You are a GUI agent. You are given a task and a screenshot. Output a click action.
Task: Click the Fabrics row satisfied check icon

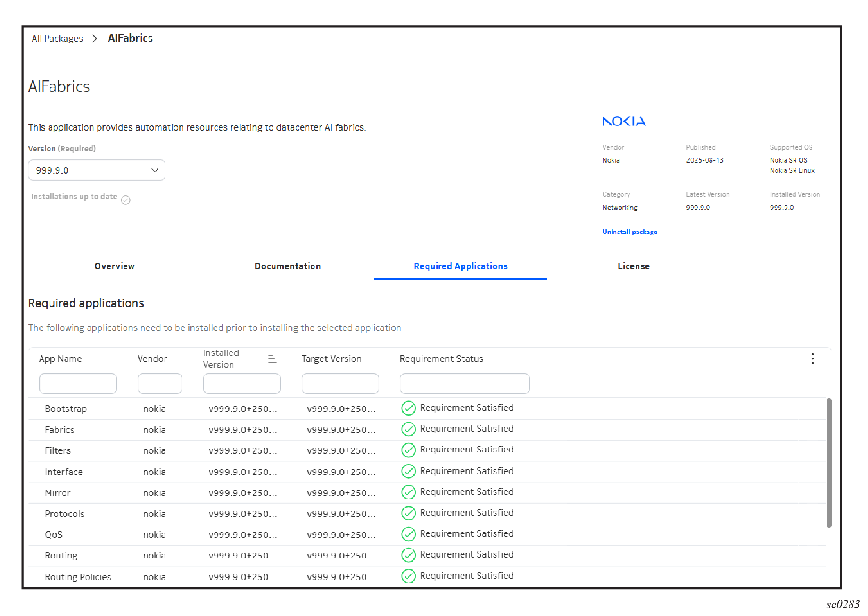tap(408, 429)
